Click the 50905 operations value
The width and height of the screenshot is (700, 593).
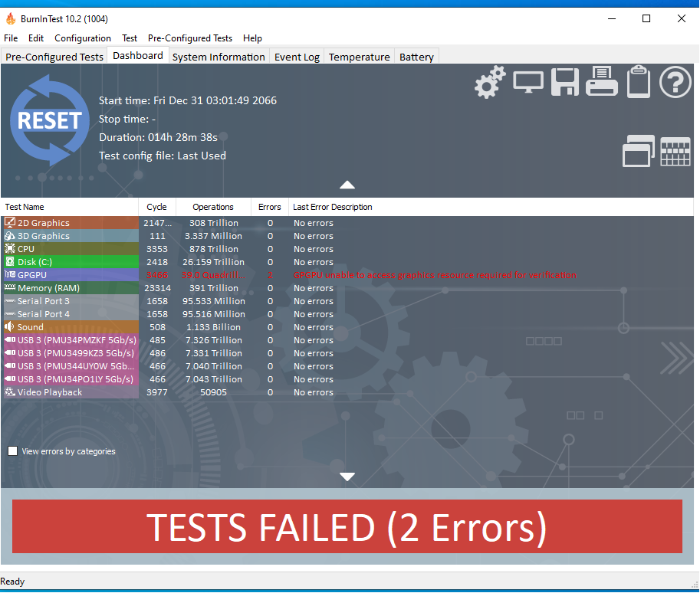[213, 392]
